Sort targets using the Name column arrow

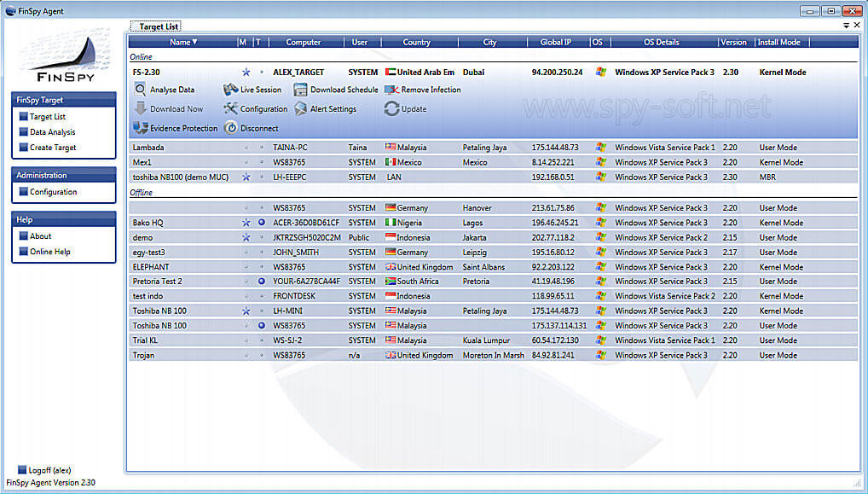194,42
